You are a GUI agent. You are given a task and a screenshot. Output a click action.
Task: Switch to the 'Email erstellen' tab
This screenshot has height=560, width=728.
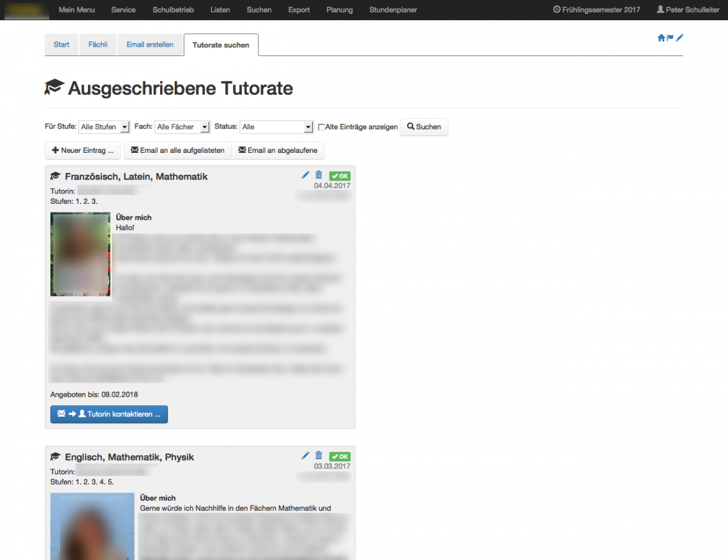point(150,45)
